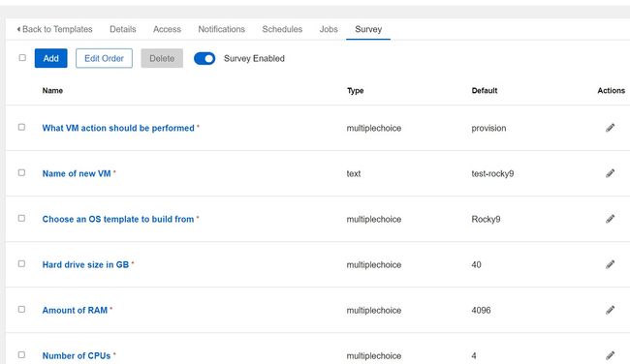The image size is (630, 364).
Task: Click the 'Rocky9' default value
Action: pos(486,219)
